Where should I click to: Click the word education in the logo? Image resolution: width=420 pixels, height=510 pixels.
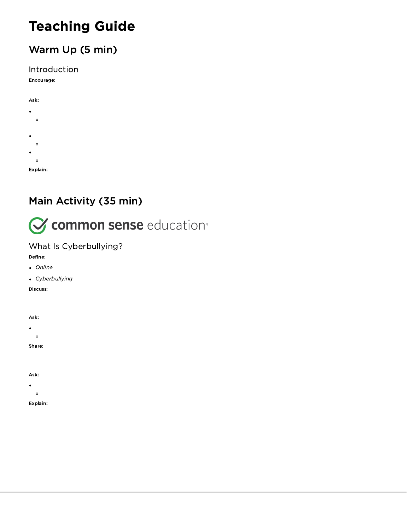(176, 225)
